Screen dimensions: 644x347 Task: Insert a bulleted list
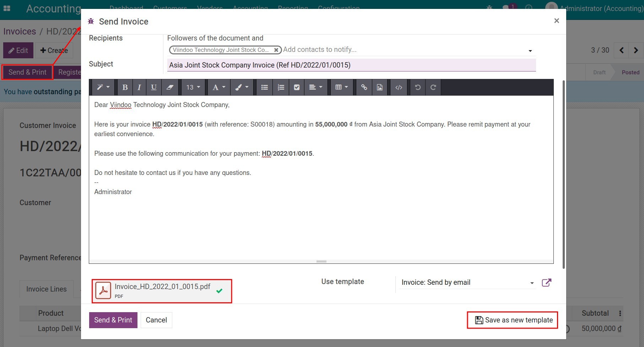[x=264, y=87]
